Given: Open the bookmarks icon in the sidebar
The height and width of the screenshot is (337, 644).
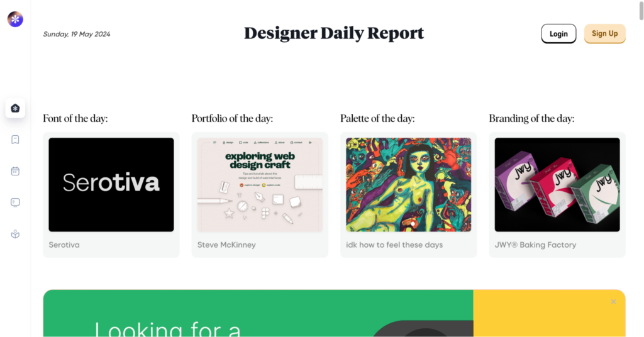Looking at the screenshot, I should tap(15, 140).
